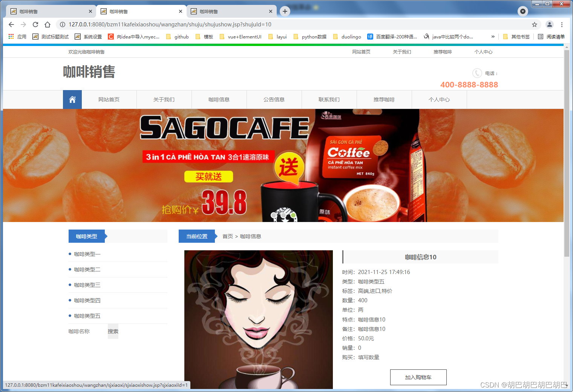Image resolution: width=573 pixels, height=392 pixels.
Task: Click 推荐咖啡 link in the top strip
Action: (x=443, y=52)
